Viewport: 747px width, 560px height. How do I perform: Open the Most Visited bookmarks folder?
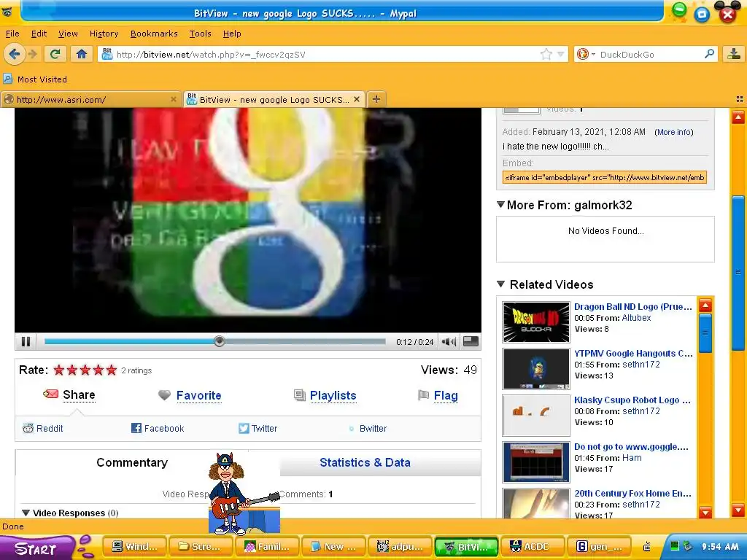[x=35, y=79]
